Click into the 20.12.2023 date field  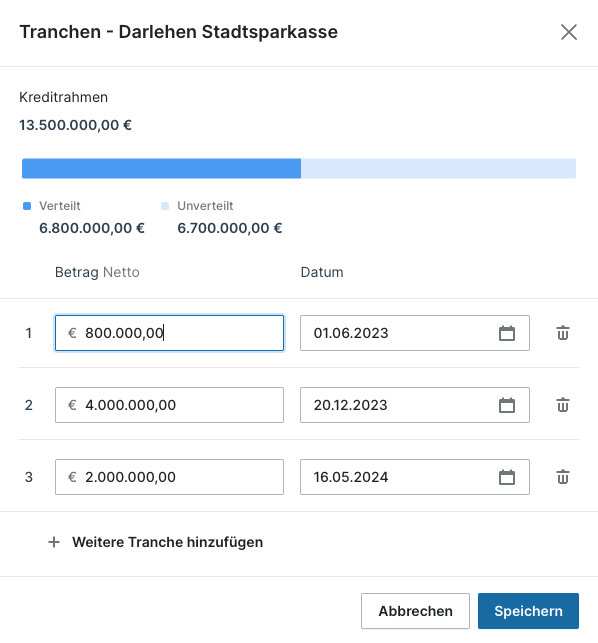(x=415, y=405)
